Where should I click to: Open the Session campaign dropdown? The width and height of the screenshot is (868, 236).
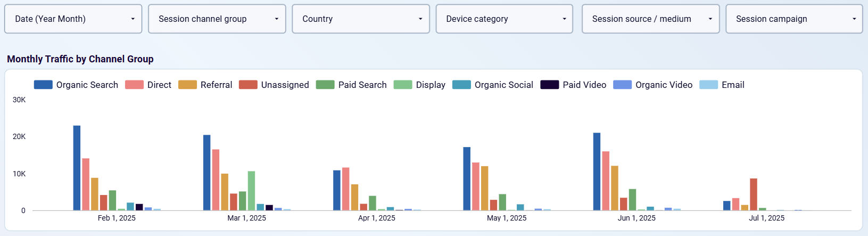(x=794, y=19)
